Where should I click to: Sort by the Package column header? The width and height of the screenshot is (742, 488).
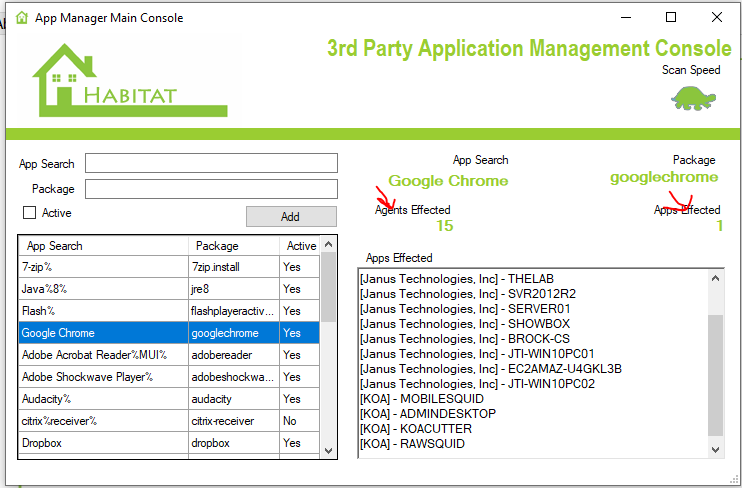tap(234, 246)
